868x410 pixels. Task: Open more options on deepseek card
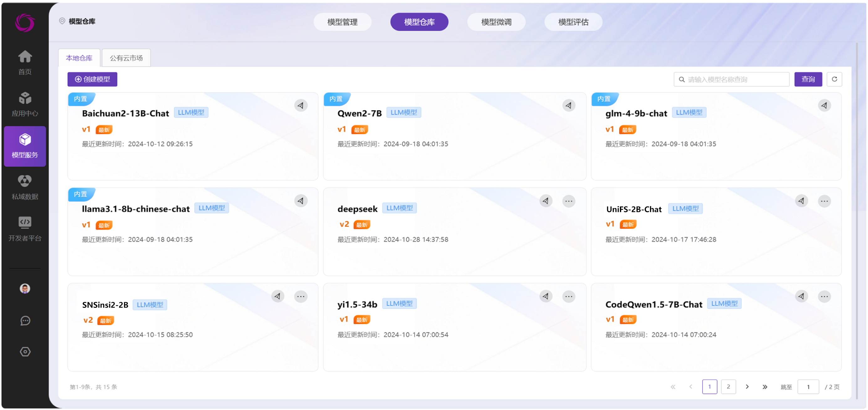pos(569,201)
